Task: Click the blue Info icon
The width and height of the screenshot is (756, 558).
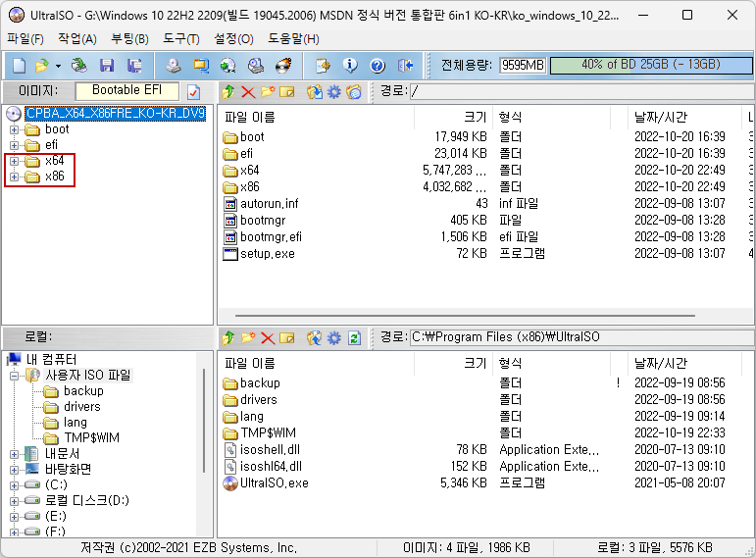Action: (350, 66)
